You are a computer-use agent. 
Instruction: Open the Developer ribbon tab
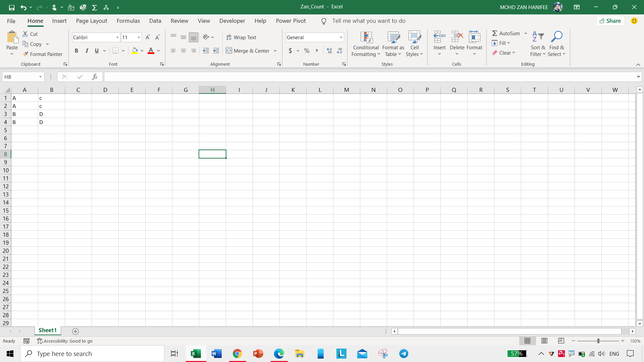point(232,21)
